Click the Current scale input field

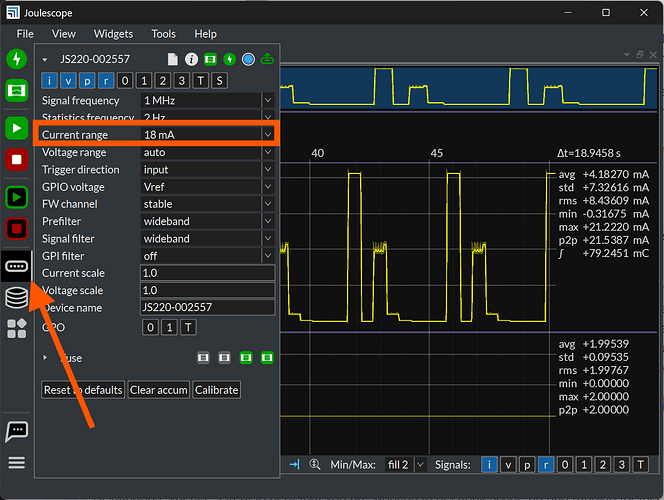point(208,273)
